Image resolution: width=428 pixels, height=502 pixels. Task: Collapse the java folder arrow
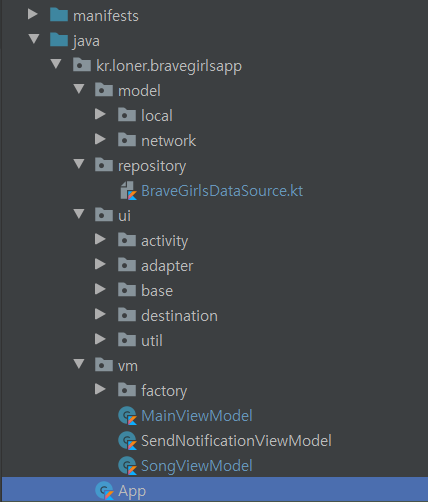click(34, 39)
